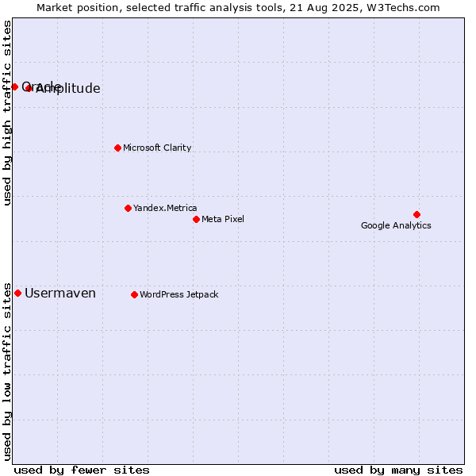Click the Meta Pixel label
Viewport: 476px width, 476px height.
[222, 219]
